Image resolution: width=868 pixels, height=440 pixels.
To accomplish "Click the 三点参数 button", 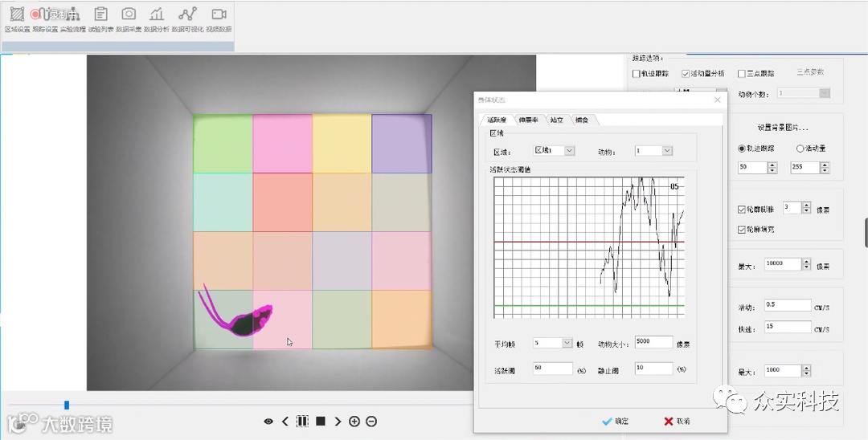I will 810,72.
